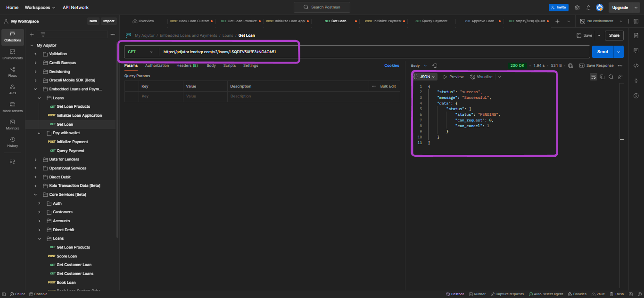Select the Score Loan request
The width and height of the screenshot is (644, 298).
(66, 256)
